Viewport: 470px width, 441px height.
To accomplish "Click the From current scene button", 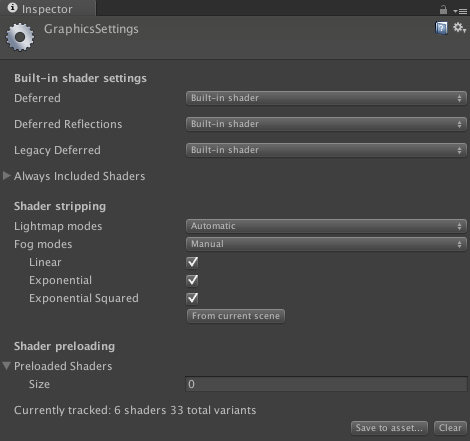I will [x=236, y=316].
